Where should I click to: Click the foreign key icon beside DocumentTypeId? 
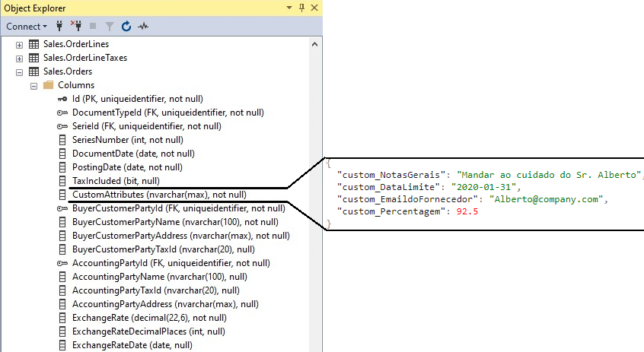pyautogui.click(x=62, y=113)
